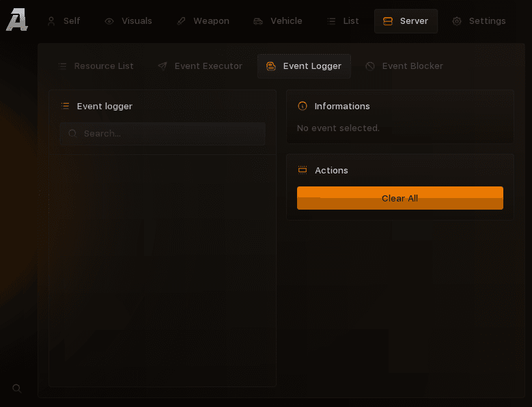The width and height of the screenshot is (532, 407).
Task: Click the stylized A logo
Action: (x=17, y=20)
